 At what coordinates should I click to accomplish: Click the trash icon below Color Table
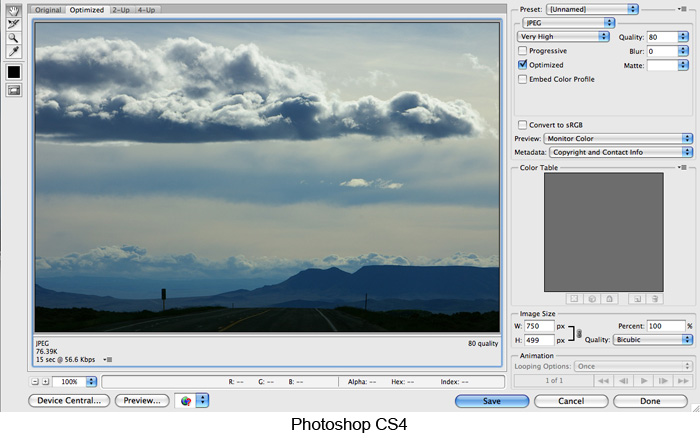654,298
